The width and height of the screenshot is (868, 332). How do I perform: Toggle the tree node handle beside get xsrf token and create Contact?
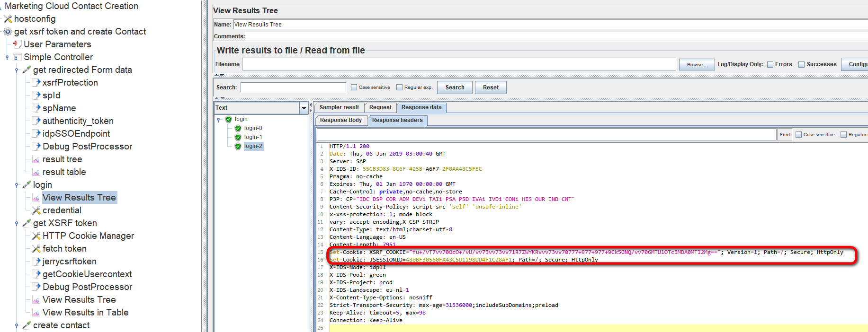click(x=2, y=32)
